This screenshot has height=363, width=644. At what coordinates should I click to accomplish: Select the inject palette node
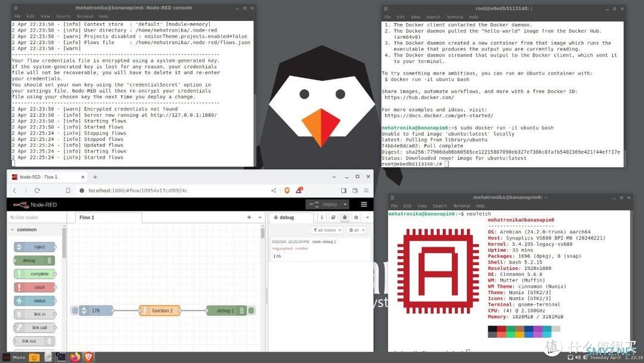point(35,247)
